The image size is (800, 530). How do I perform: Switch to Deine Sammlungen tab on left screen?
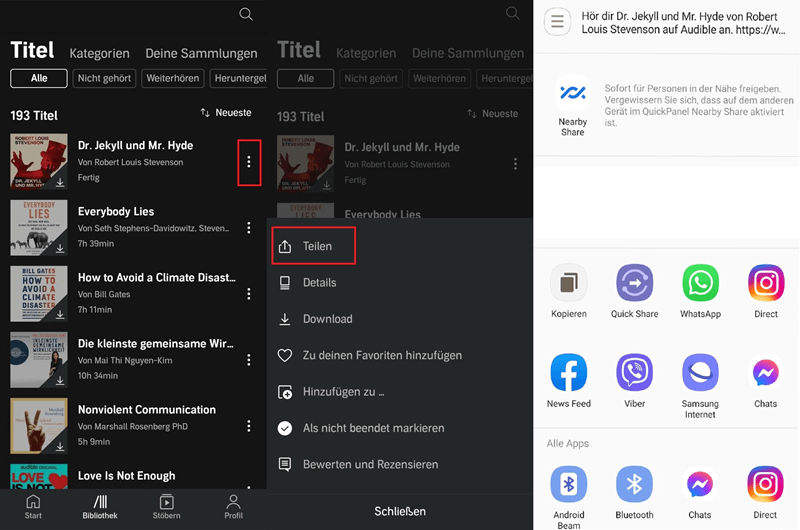[x=202, y=53]
